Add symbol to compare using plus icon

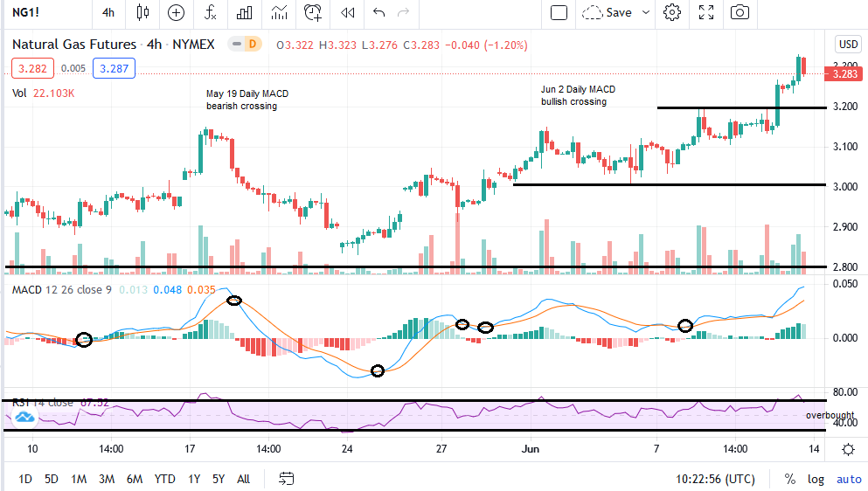click(176, 13)
